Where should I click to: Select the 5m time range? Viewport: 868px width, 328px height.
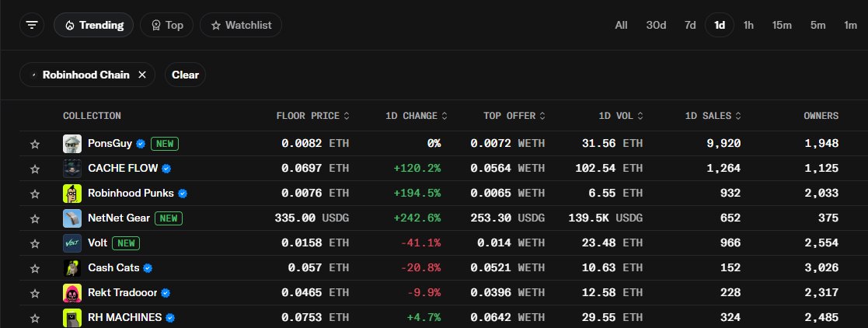tap(817, 25)
